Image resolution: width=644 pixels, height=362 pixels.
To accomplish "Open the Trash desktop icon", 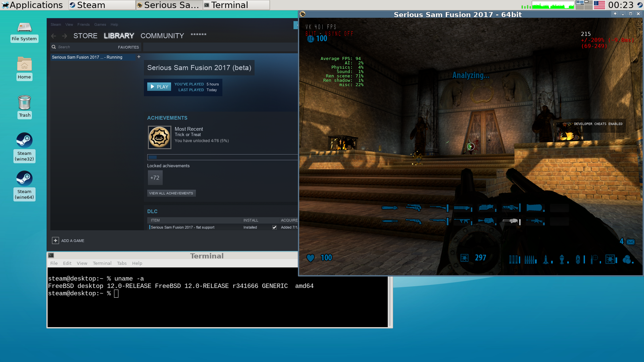I will point(24,103).
